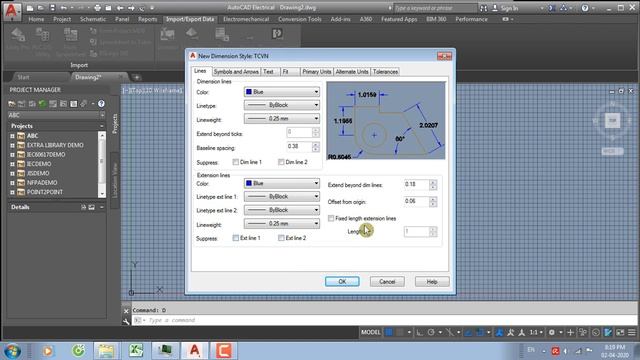The width and height of the screenshot is (640, 360).
Task: Click the command line wrench customize icon
Action: coord(126,321)
